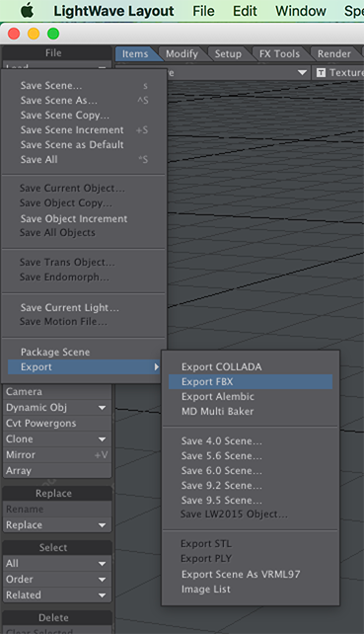
Task: Switch to the FX Tools tab
Action: (x=279, y=53)
